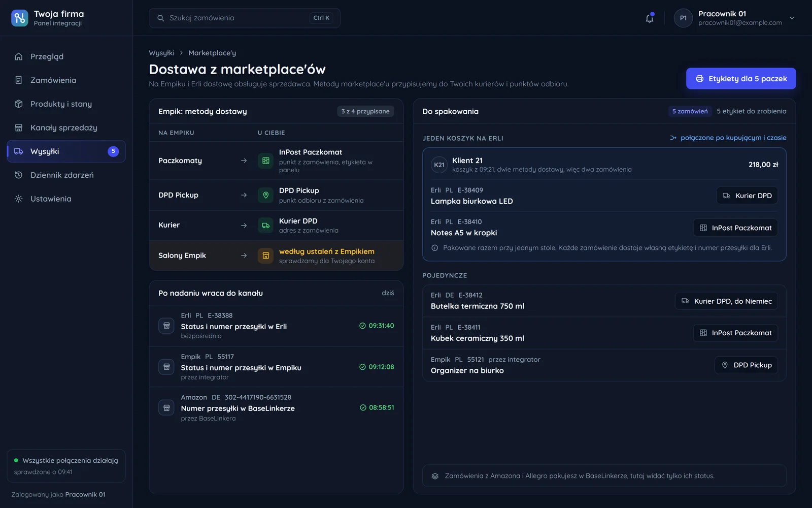Navigate to Kanały sprzedaży

[66, 128]
